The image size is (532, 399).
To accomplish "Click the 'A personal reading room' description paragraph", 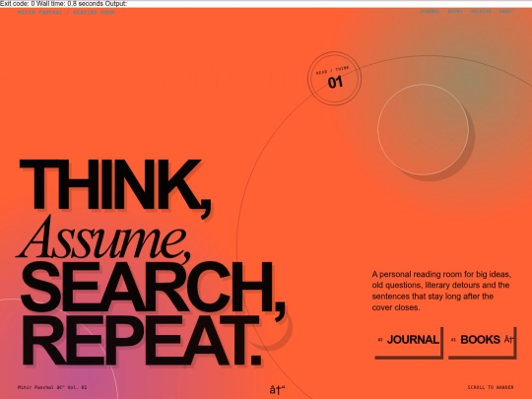I will point(441,291).
